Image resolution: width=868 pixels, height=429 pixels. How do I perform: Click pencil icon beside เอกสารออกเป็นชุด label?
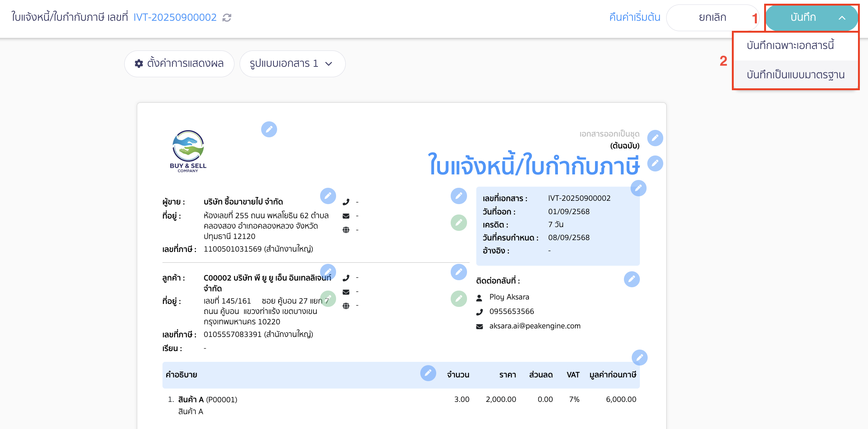655,138
